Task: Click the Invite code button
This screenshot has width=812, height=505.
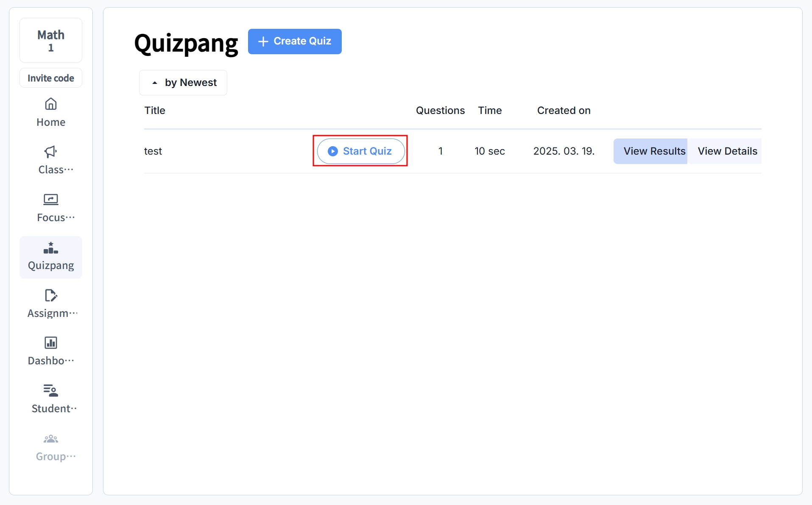Action: [51, 78]
